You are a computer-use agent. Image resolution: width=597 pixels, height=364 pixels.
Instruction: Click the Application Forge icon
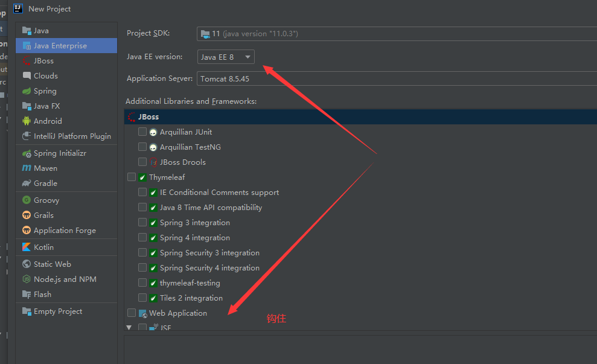(27, 231)
